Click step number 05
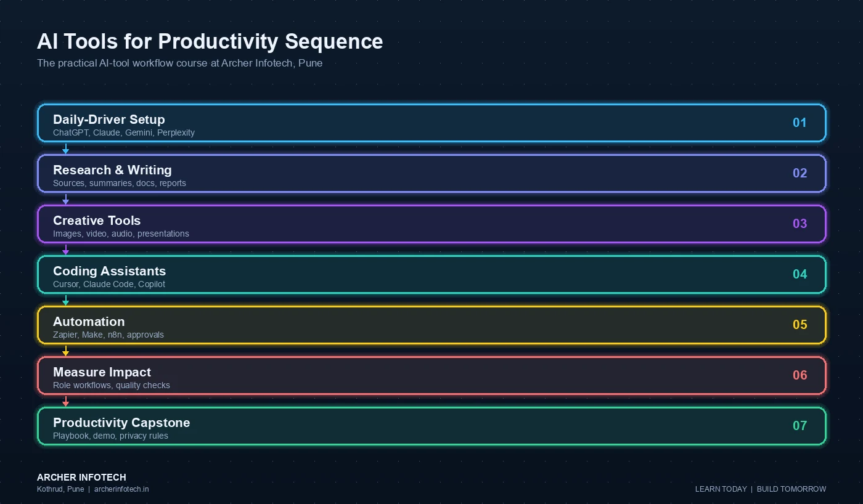 [x=800, y=325]
